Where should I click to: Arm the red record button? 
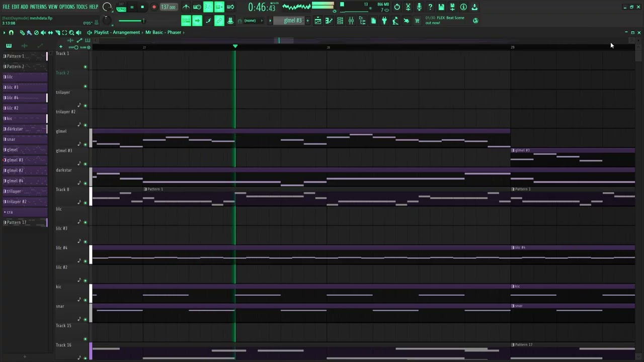click(154, 7)
